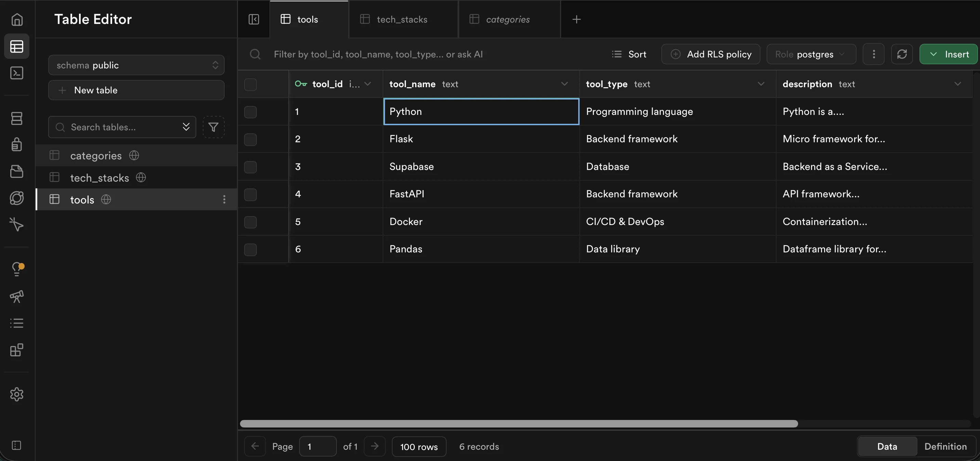
Task: Click the search magnifier in filter bar
Action: point(255,54)
